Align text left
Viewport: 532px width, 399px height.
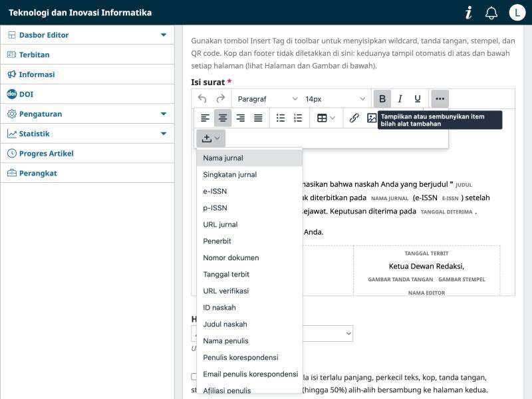(205, 118)
